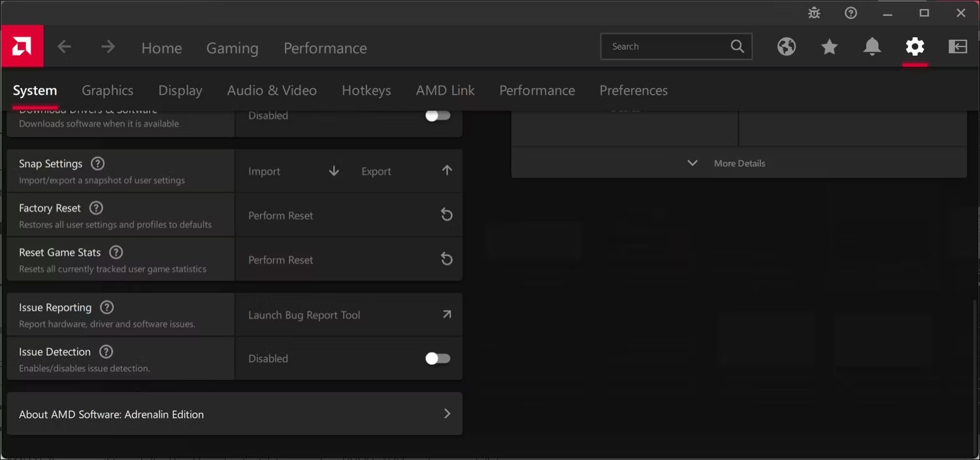Show help for Reset Game Stats
Screen dimensions: 980x460
pyautogui.click(x=116, y=252)
